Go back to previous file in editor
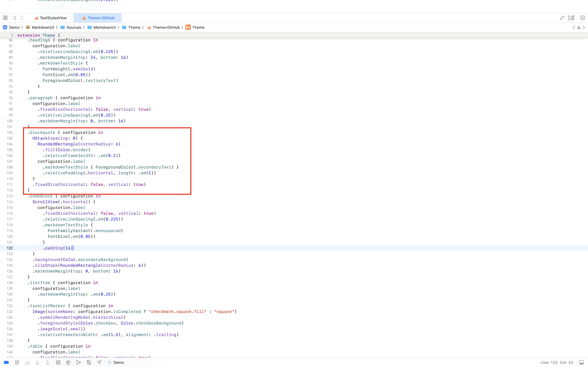Screen dimensions: 588x367 (x=15, y=18)
